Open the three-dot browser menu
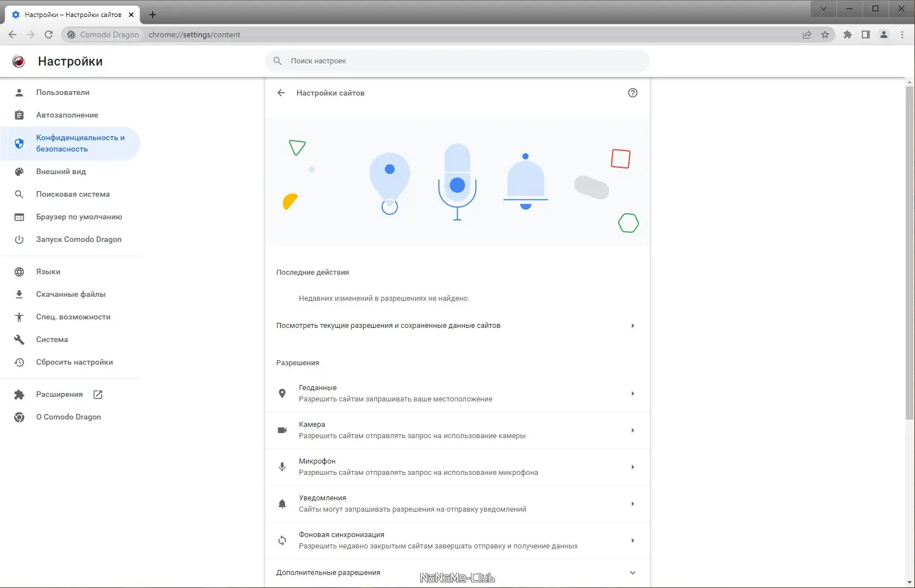The width and height of the screenshot is (915, 588). (x=902, y=34)
